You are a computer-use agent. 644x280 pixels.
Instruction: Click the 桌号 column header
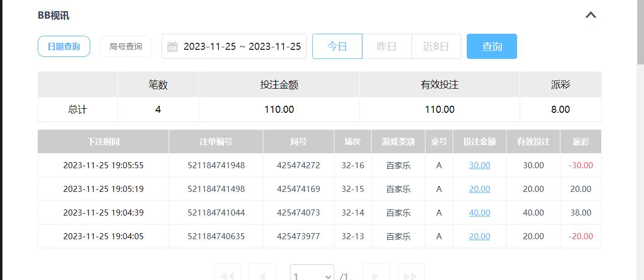[x=439, y=142]
